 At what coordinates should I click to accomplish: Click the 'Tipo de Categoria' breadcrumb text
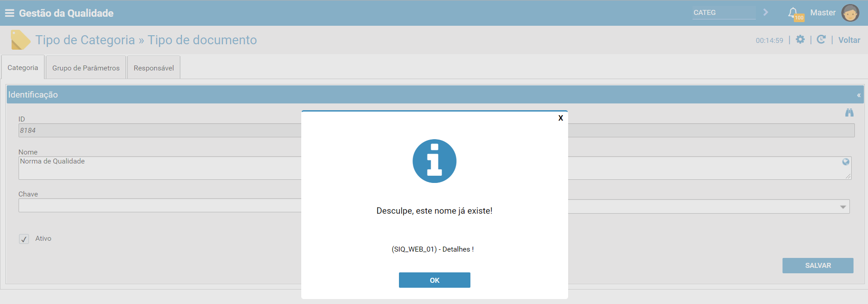click(85, 40)
